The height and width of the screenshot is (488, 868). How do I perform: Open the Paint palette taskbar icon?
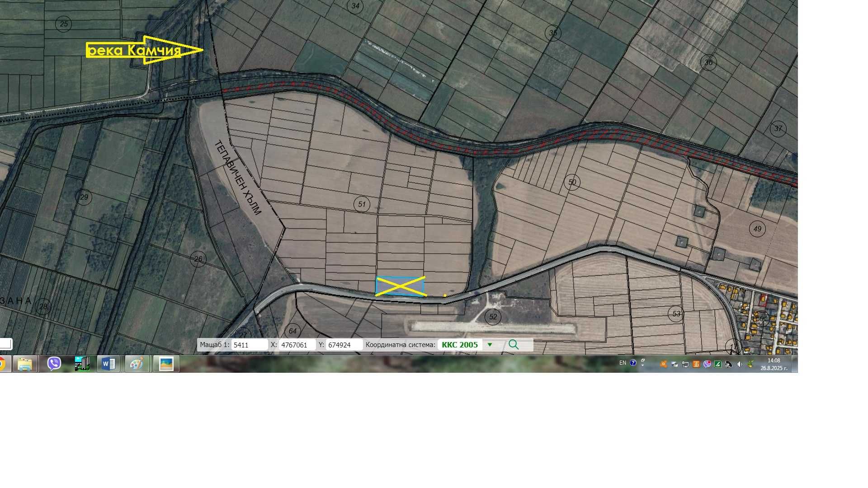point(137,364)
